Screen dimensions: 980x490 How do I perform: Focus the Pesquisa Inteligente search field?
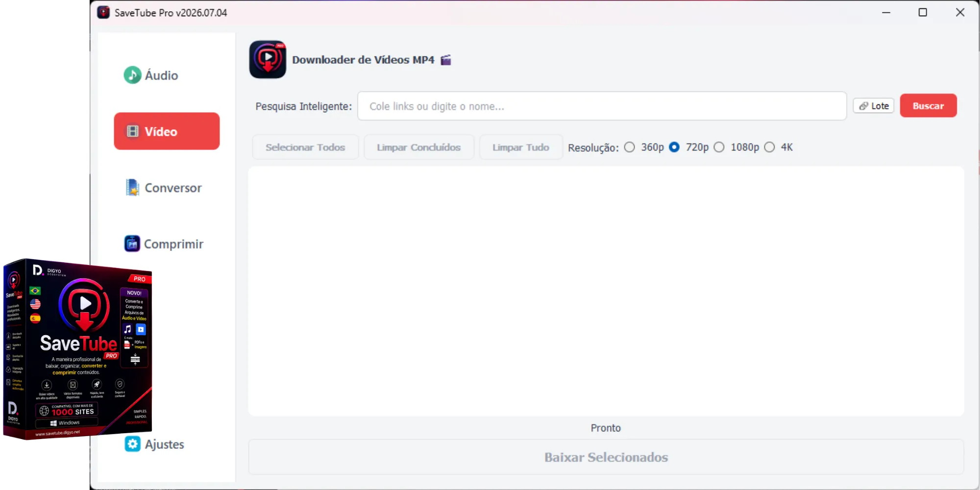click(x=602, y=106)
